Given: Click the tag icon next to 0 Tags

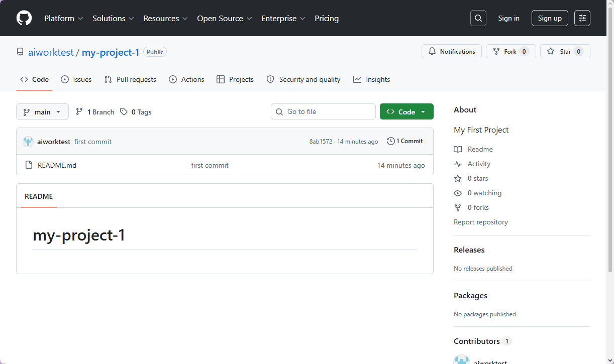Looking at the screenshot, I should click(x=124, y=112).
